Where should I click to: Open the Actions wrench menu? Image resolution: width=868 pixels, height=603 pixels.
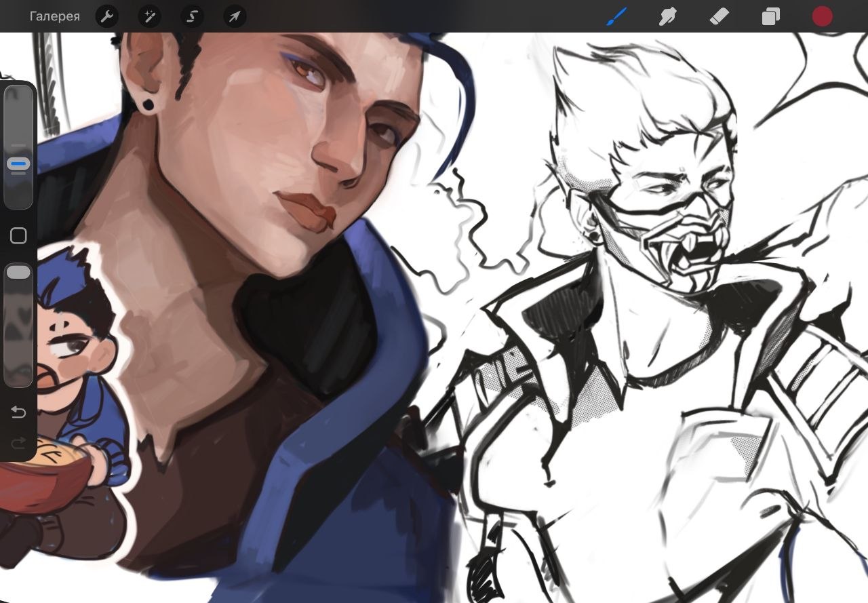106,16
